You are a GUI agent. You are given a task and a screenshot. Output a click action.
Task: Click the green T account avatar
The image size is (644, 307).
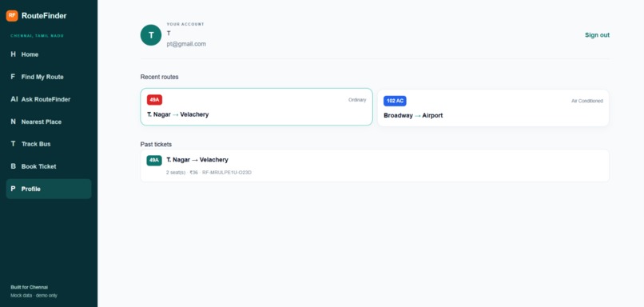click(x=151, y=35)
